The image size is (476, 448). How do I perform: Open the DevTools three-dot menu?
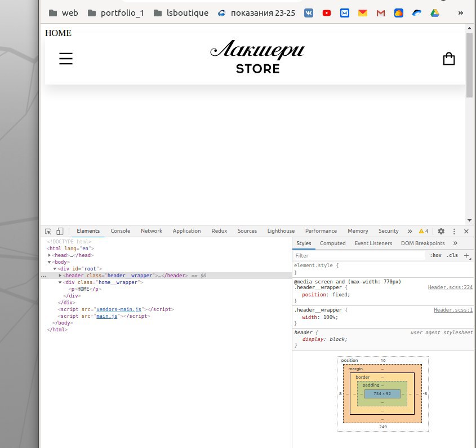coord(454,231)
